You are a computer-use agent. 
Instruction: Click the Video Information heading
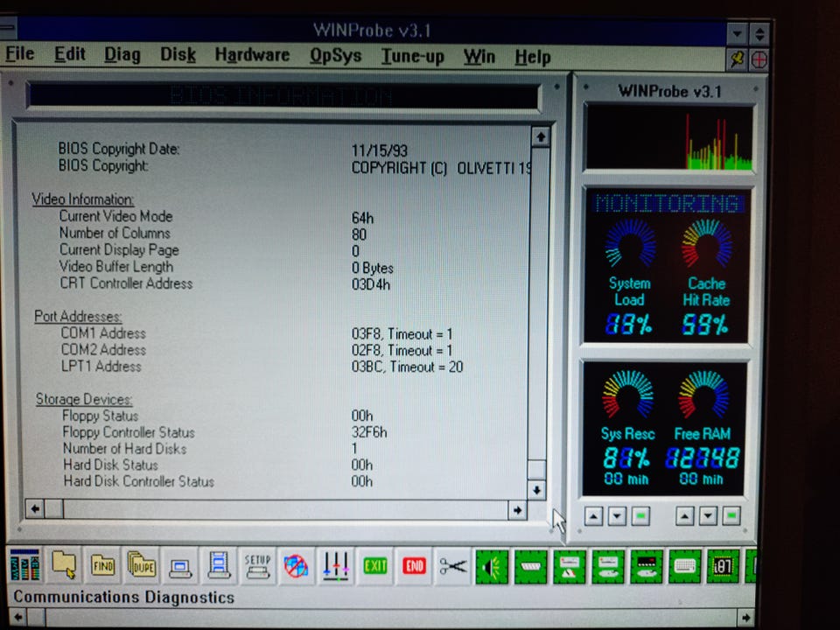click(x=83, y=199)
